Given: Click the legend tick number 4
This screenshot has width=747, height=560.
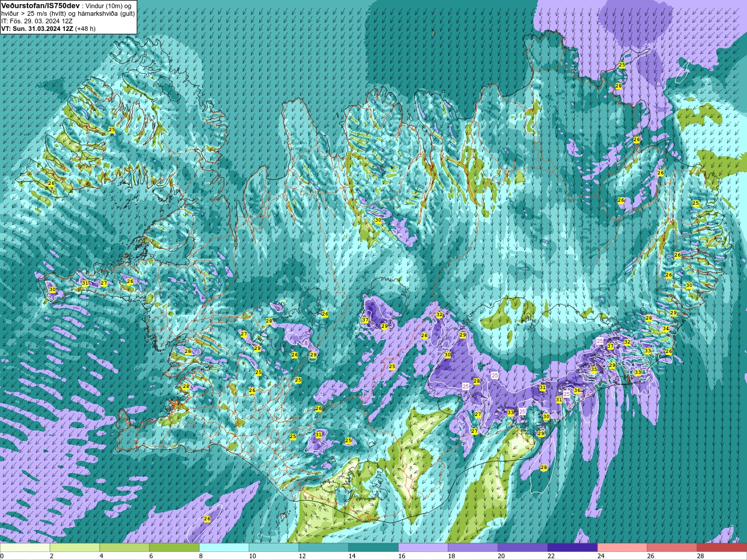Looking at the screenshot, I should (x=101, y=556).
